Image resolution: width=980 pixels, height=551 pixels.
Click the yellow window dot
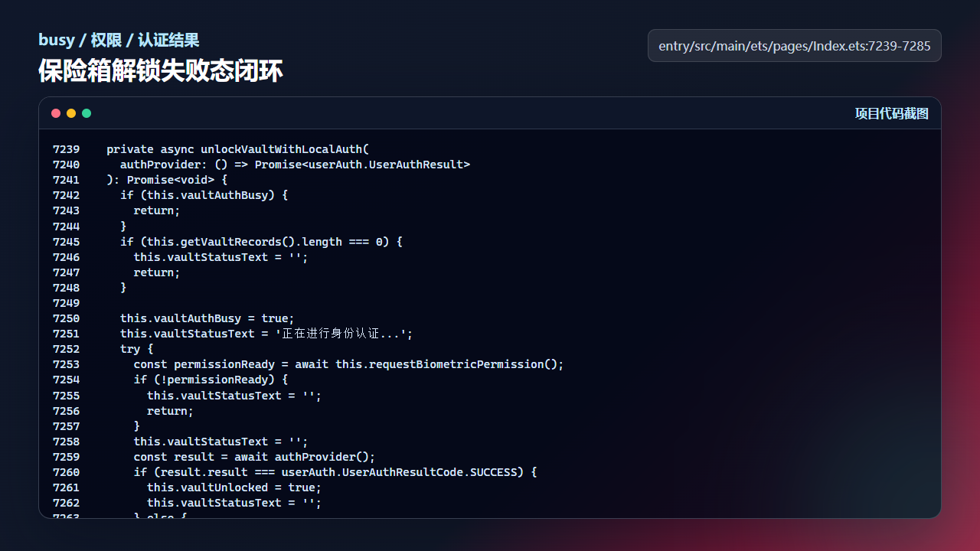click(x=71, y=113)
